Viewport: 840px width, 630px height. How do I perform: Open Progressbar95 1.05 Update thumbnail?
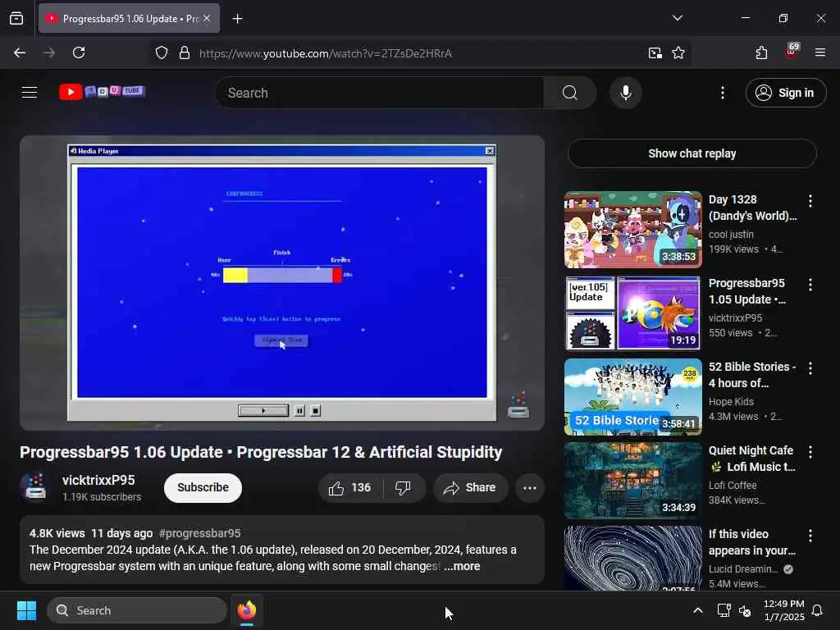[632, 313]
